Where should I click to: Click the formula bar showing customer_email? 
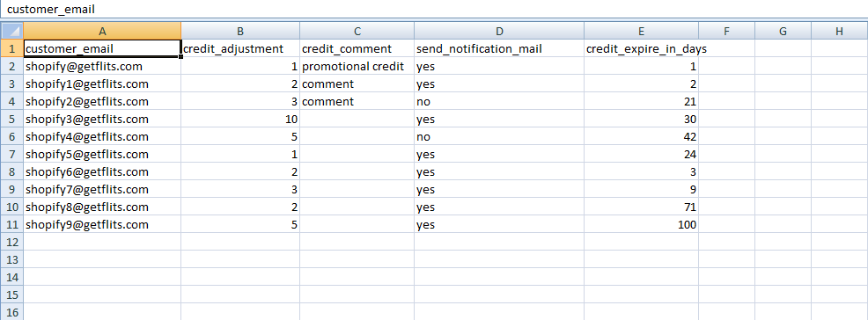click(x=434, y=10)
